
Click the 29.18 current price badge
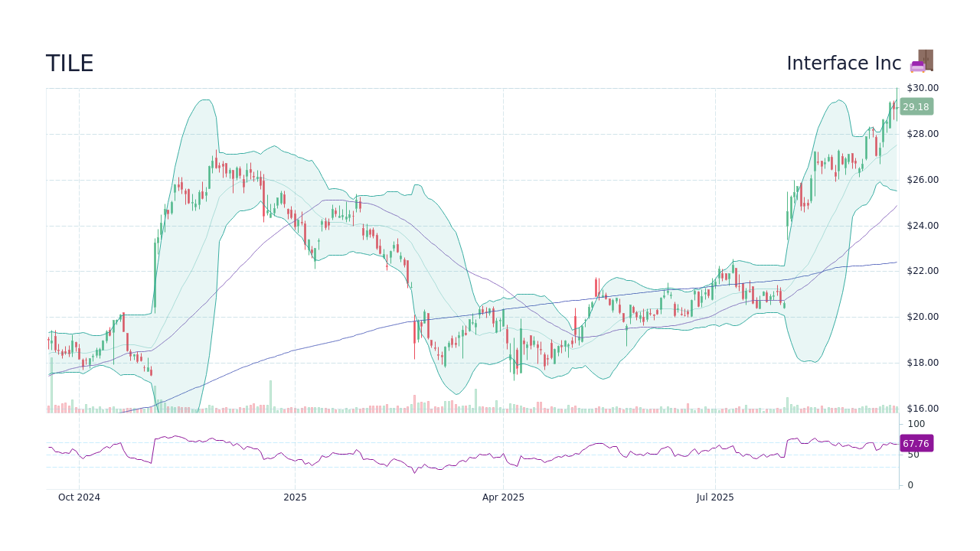click(x=916, y=107)
